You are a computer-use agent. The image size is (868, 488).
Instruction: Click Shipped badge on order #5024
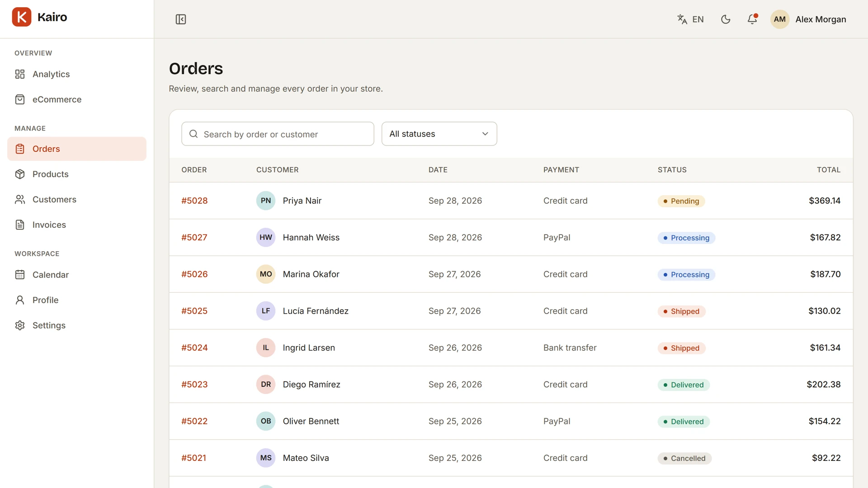tap(681, 348)
